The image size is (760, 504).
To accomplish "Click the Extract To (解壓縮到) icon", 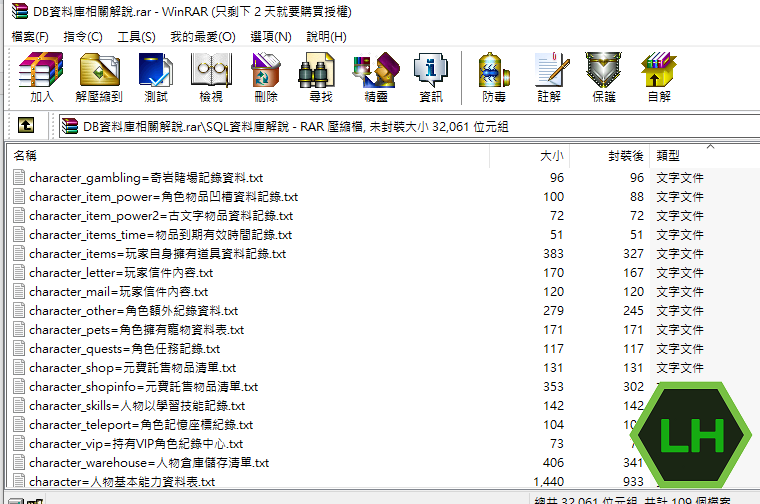I will (99, 78).
